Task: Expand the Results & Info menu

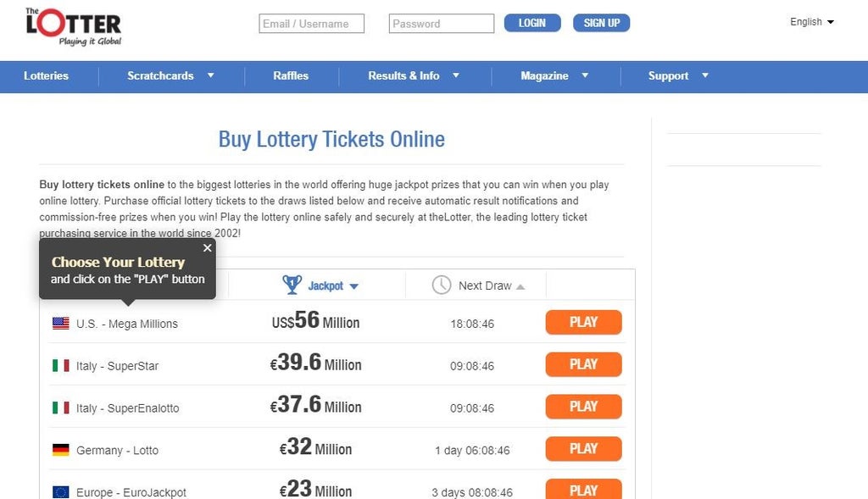Action: click(x=413, y=75)
